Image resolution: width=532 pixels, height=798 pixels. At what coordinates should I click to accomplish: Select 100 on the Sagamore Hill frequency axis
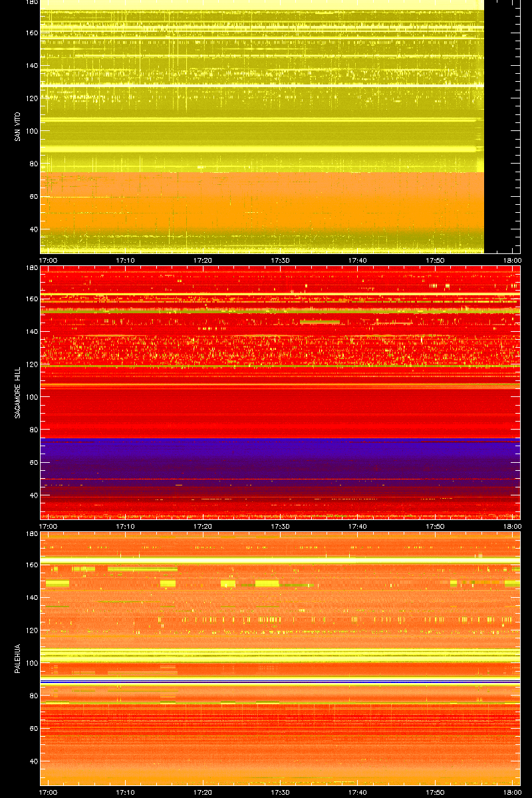31,397
